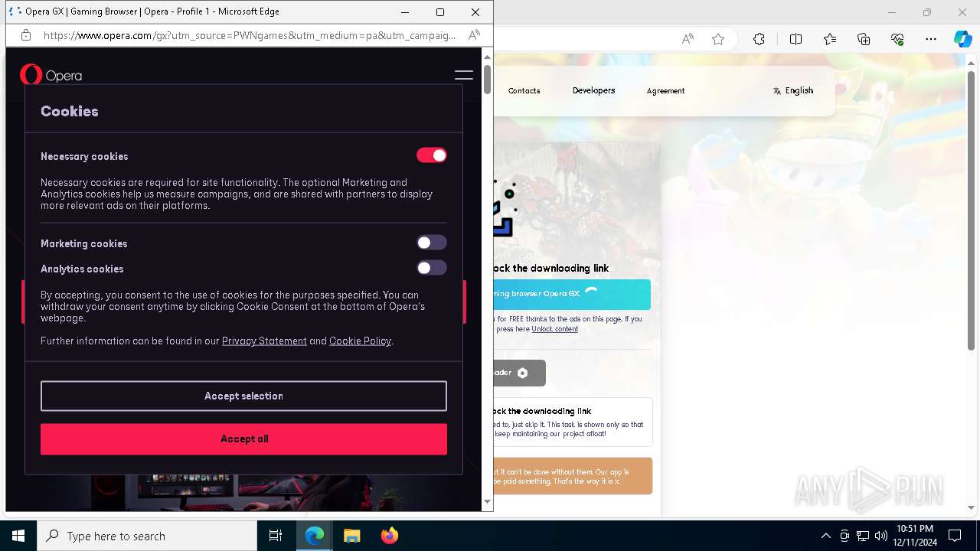Open the Copilot icon in Edge

(x=962, y=39)
